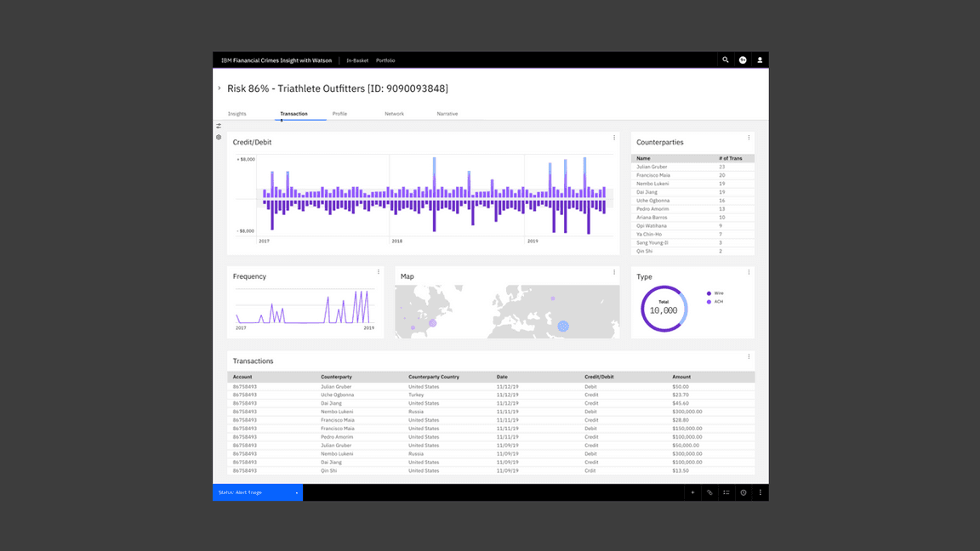Open the list view icon in bottom bar
The image size is (980, 551).
click(726, 492)
